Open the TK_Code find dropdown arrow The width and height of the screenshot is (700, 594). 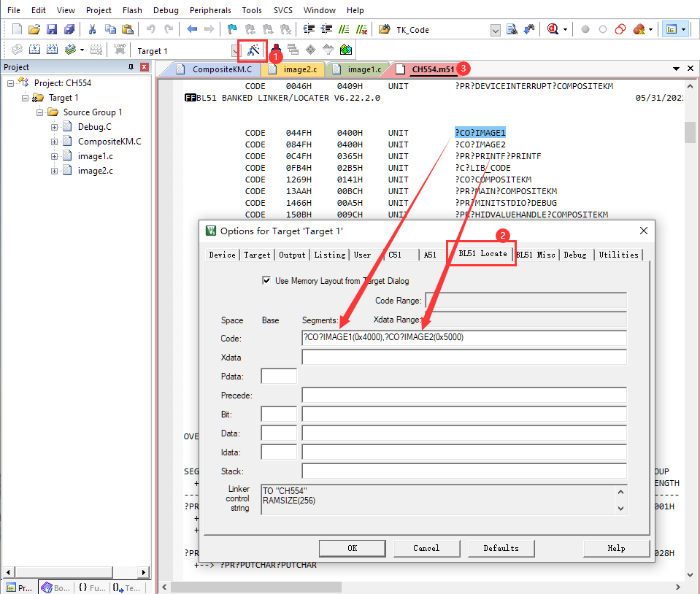pyautogui.click(x=496, y=30)
